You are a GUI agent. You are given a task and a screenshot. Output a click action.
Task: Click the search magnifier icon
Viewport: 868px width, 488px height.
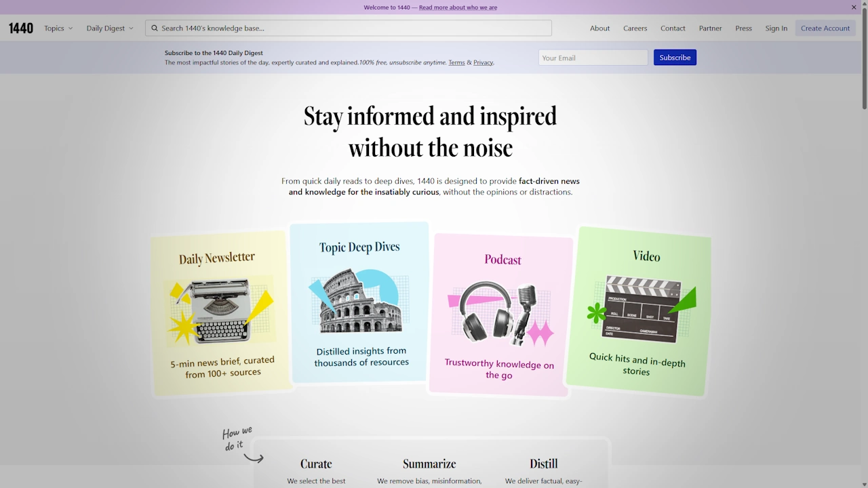(155, 28)
